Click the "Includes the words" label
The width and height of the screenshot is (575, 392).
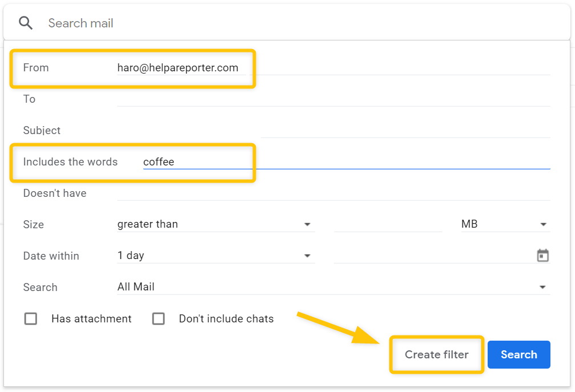tap(70, 162)
